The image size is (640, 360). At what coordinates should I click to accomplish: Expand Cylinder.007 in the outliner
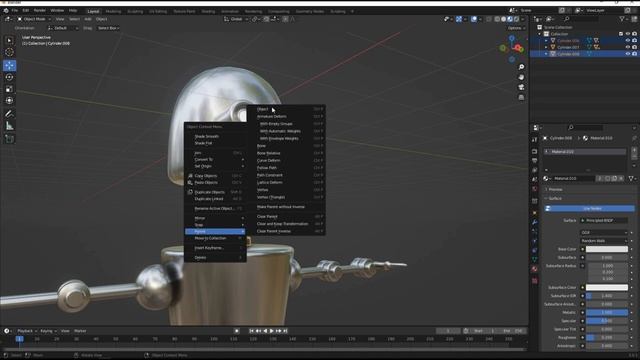546,47
